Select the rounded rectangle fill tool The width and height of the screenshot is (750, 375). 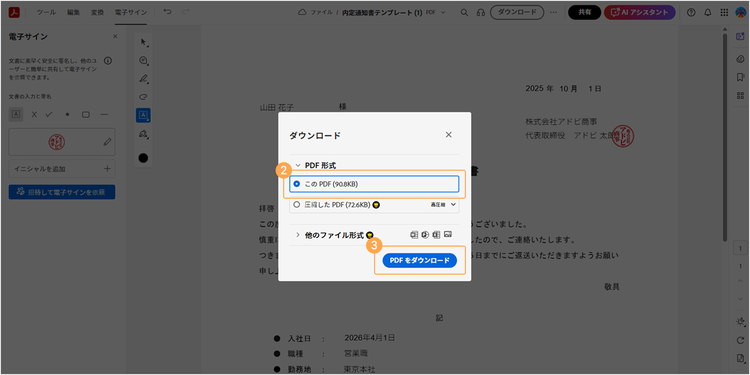86,114
